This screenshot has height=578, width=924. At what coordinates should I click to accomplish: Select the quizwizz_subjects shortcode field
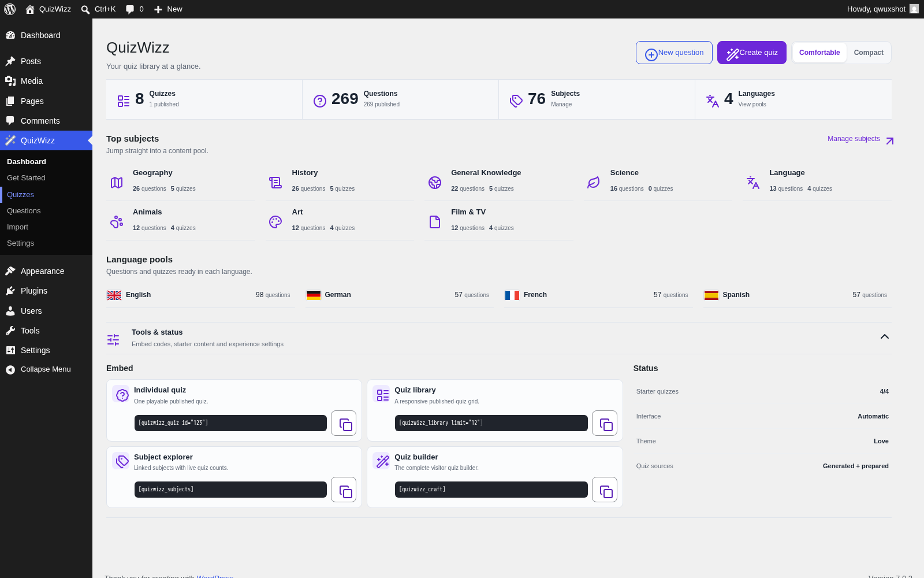[230, 490]
